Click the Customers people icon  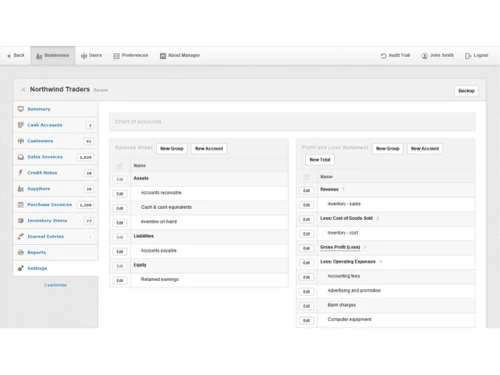(21, 141)
